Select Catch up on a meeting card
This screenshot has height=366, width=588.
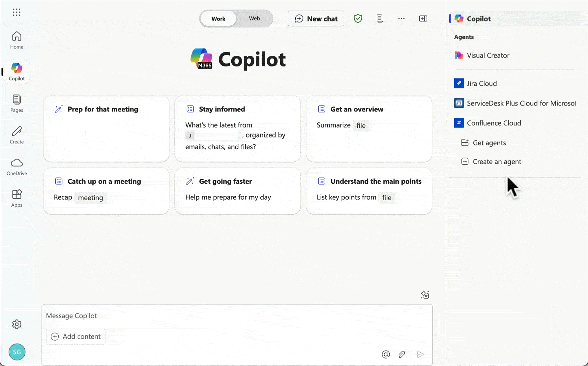tap(106, 191)
